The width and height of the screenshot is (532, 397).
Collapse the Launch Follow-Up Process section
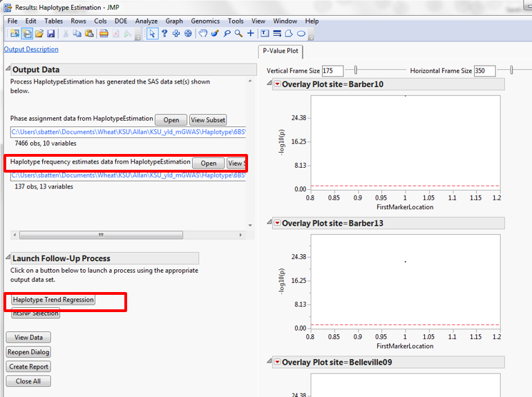point(8,258)
